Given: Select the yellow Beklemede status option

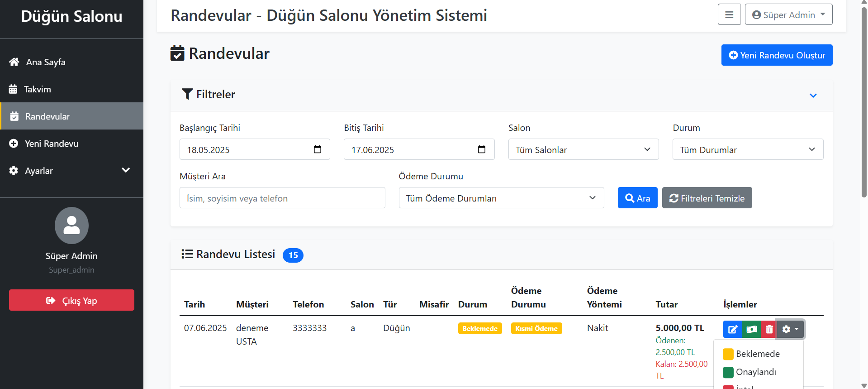Looking at the screenshot, I should tap(757, 354).
